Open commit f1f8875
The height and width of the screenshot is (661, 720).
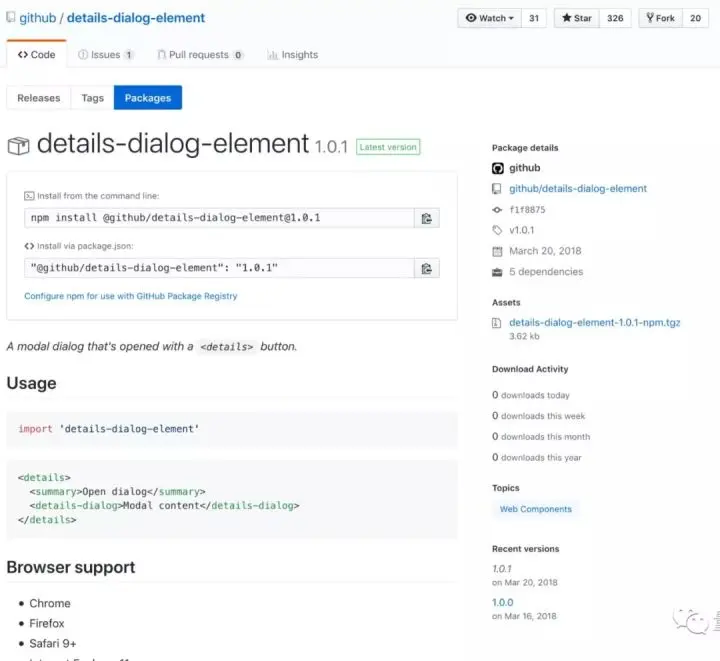coord(527,210)
